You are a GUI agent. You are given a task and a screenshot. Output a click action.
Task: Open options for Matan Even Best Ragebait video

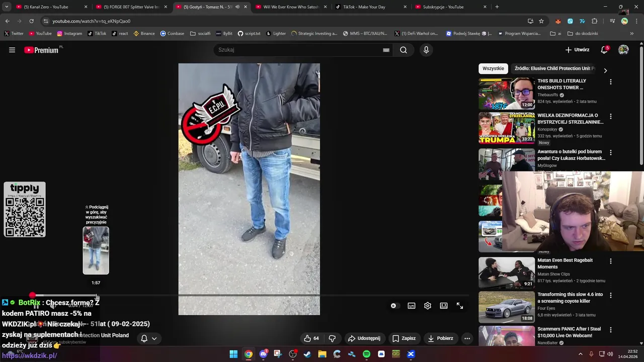pyautogui.click(x=611, y=261)
